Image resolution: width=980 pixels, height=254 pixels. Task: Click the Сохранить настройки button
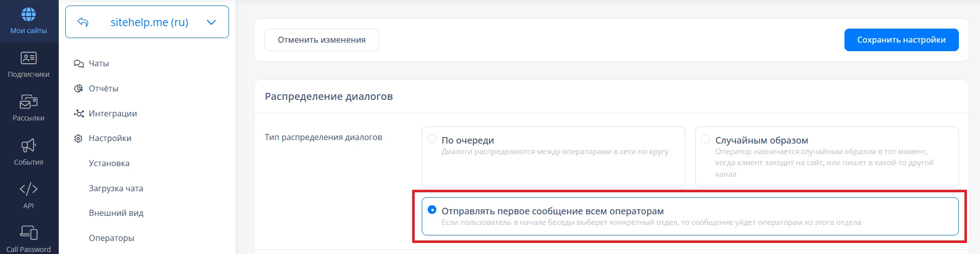pyautogui.click(x=901, y=40)
